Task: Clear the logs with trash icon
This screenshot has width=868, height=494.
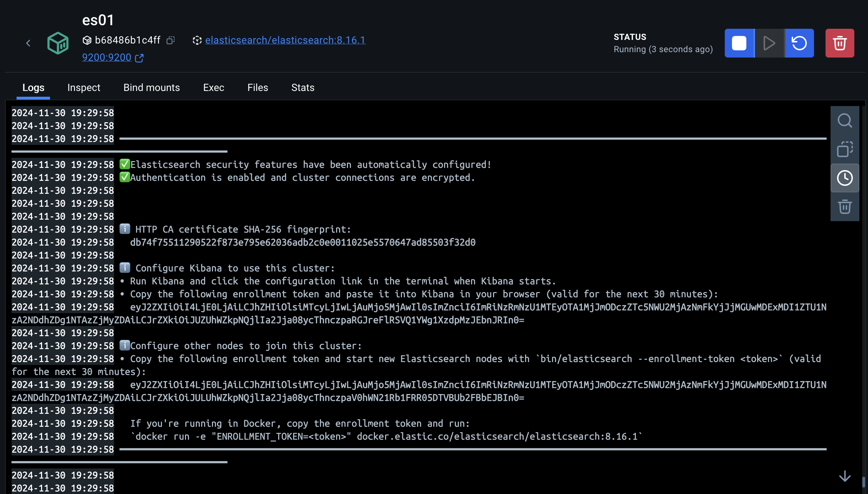Action: (845, 207)
